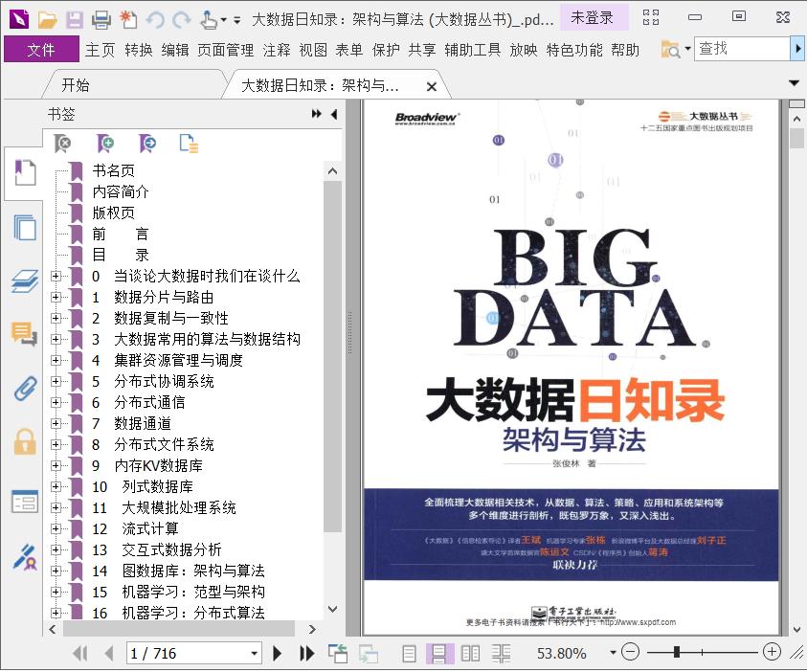Zoom out with the minus button
Screen dimensions: 807x672
click(630, 652)
